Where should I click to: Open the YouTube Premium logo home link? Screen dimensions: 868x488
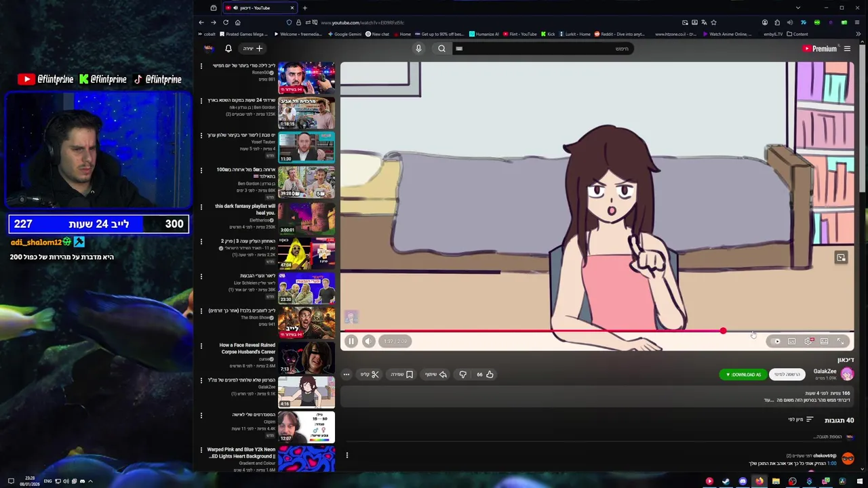tap(819, 48)
